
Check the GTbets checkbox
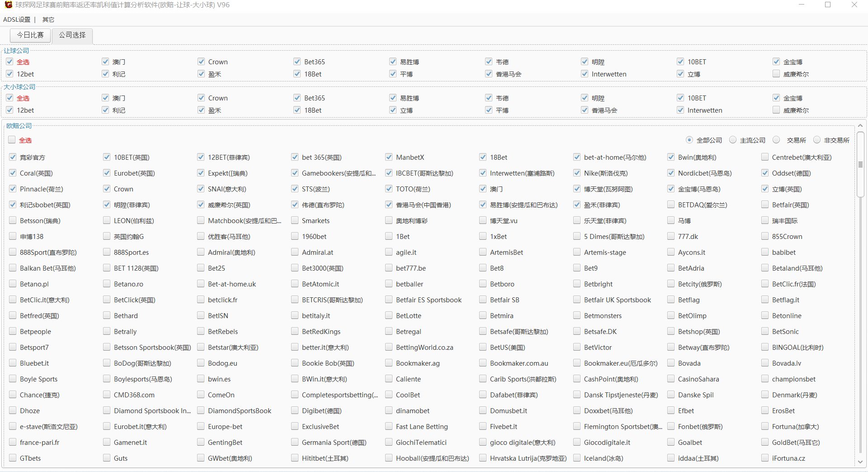click(13, 458)
